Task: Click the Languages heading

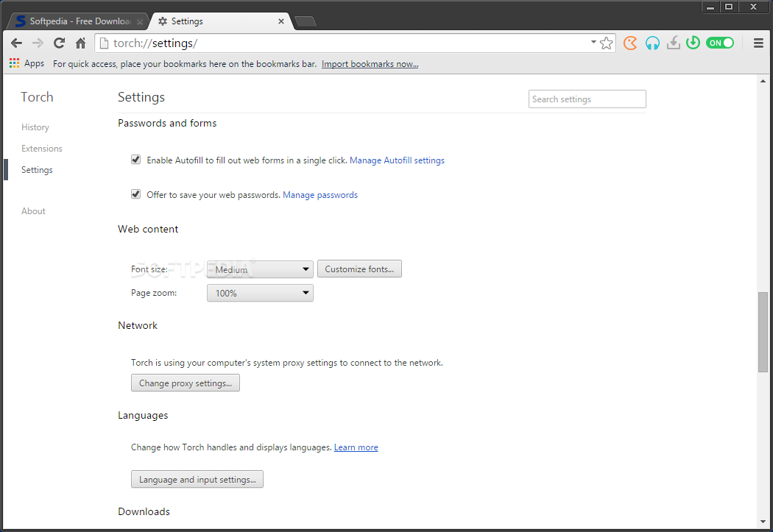Action: pyautogui.click(x=143, y=416)
